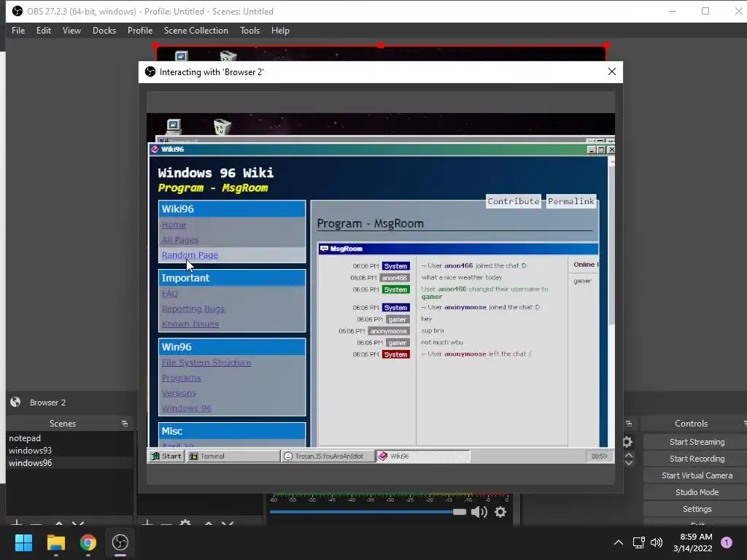Click Start Recording
747x560 pixels.
click(697, 459)
